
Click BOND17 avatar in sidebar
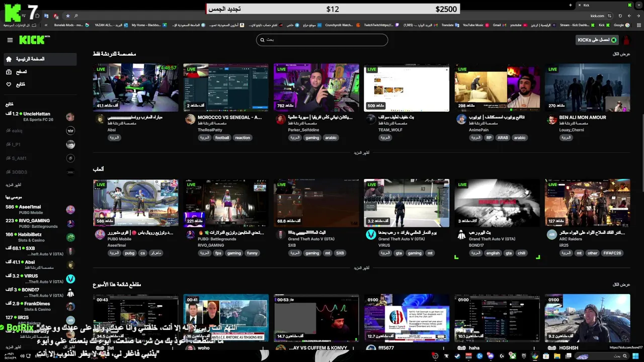(70, 293)
